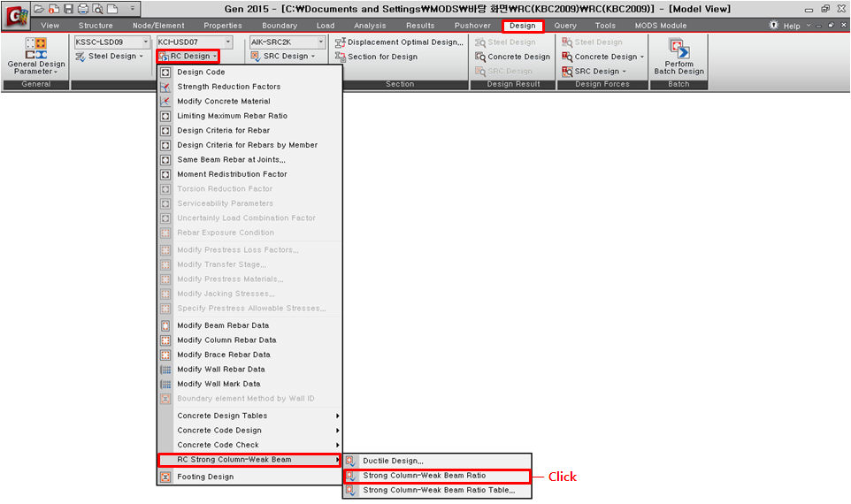Image resolution: width=851 pixels, height=504 pixels.
Task: Click the Modify Concrete Material icon
Action: pyautogui.click(x=165, y=102)
